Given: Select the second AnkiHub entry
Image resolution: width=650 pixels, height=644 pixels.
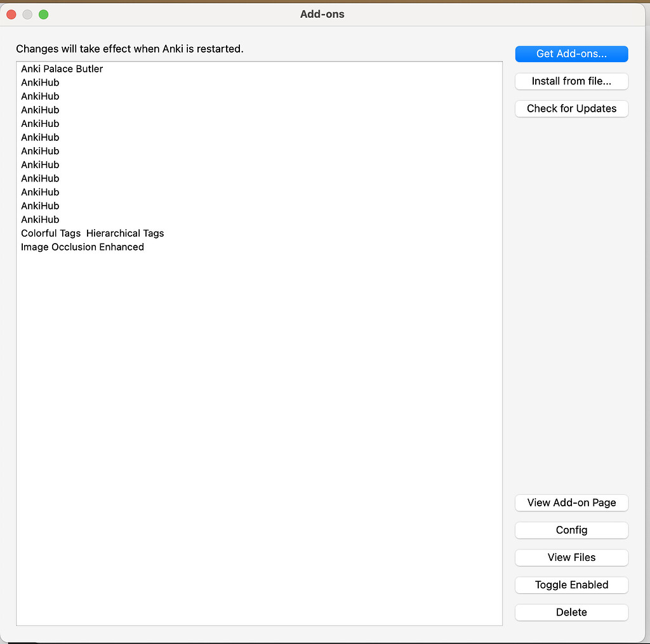Looking at the screenshot, I should 40,96.
